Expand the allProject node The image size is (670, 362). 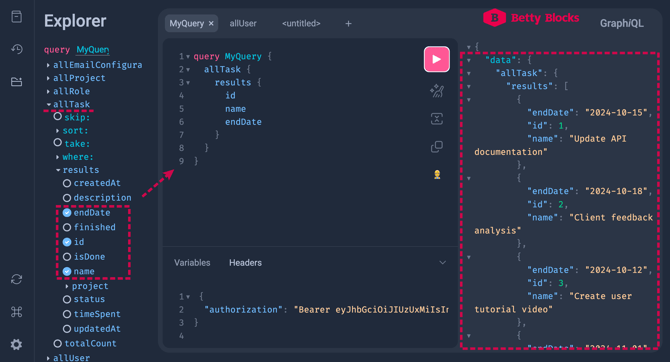click(48, 78)
